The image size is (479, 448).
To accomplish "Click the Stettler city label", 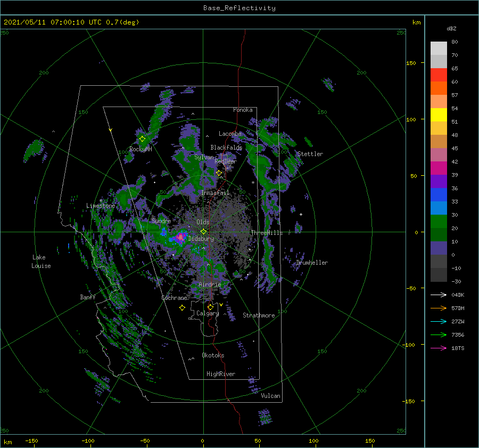I will point(310,154).
